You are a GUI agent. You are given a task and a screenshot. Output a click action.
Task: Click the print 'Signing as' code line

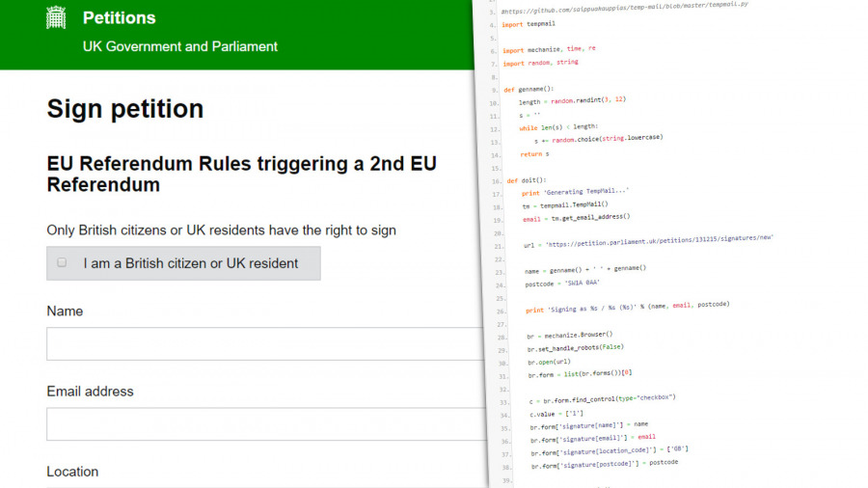click(x=628, y=308)
